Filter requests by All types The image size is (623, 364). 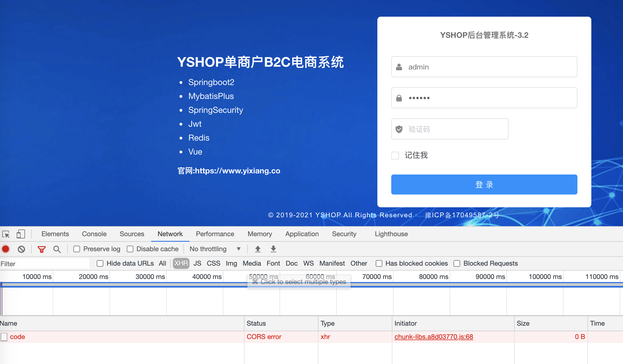(163, 263)
